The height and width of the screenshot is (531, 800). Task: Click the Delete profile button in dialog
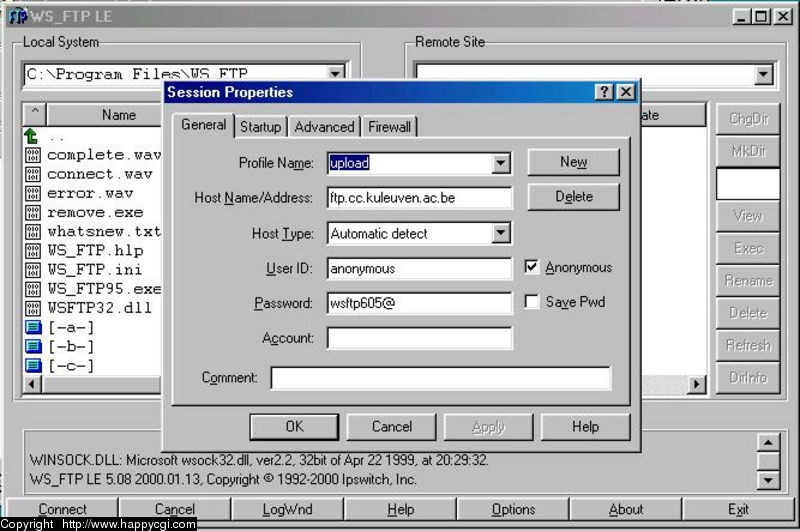tap(573, 197)
